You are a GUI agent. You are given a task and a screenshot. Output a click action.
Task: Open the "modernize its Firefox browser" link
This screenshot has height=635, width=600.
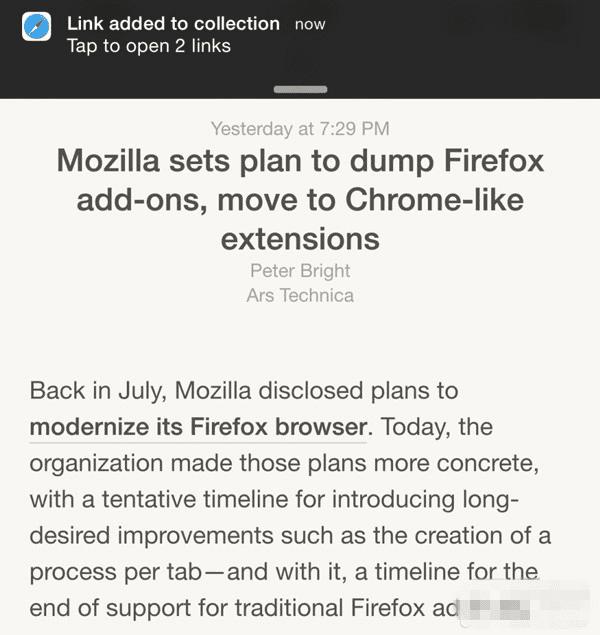pos(199,427)
